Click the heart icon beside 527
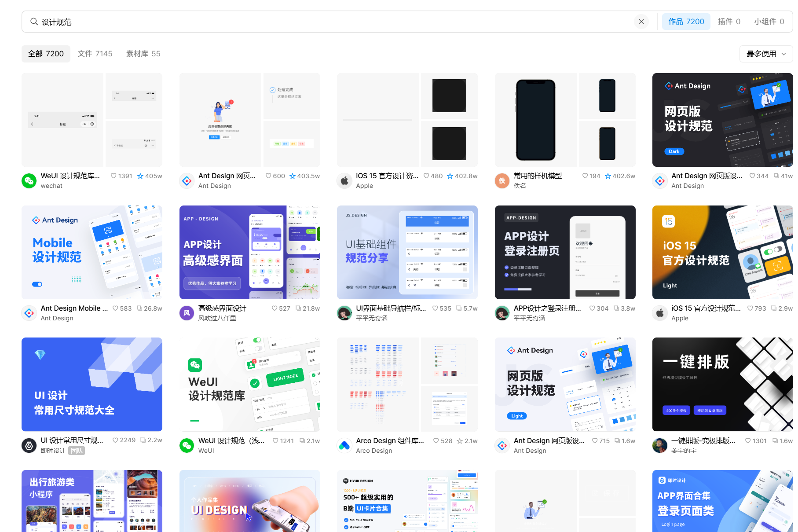 point(275,308)
